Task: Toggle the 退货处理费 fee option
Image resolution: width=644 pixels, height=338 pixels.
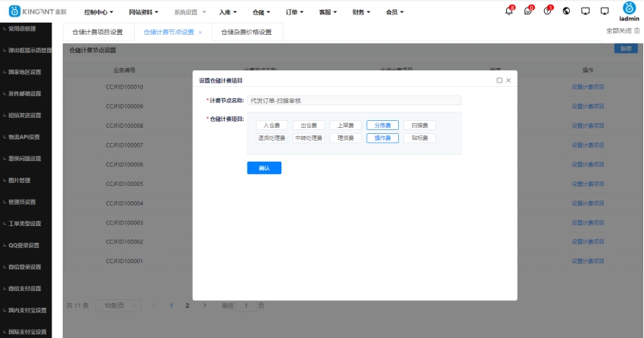Action: 272,138
